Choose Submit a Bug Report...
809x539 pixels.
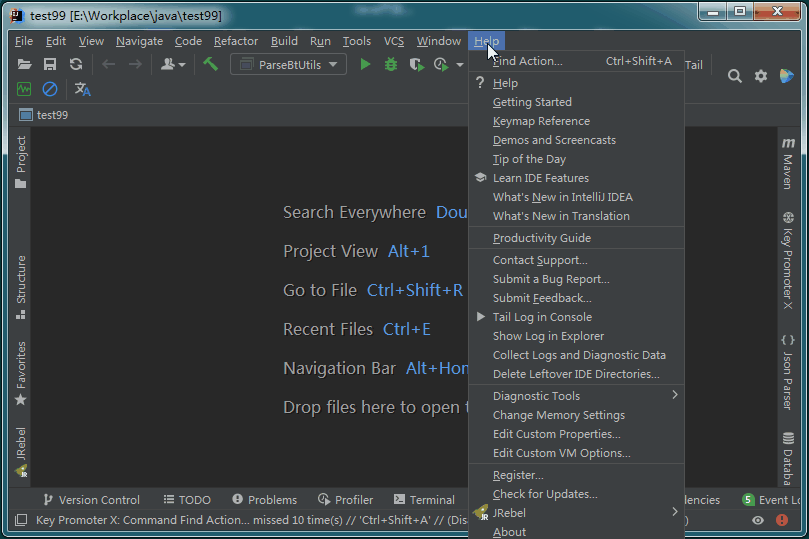(576, 279)
